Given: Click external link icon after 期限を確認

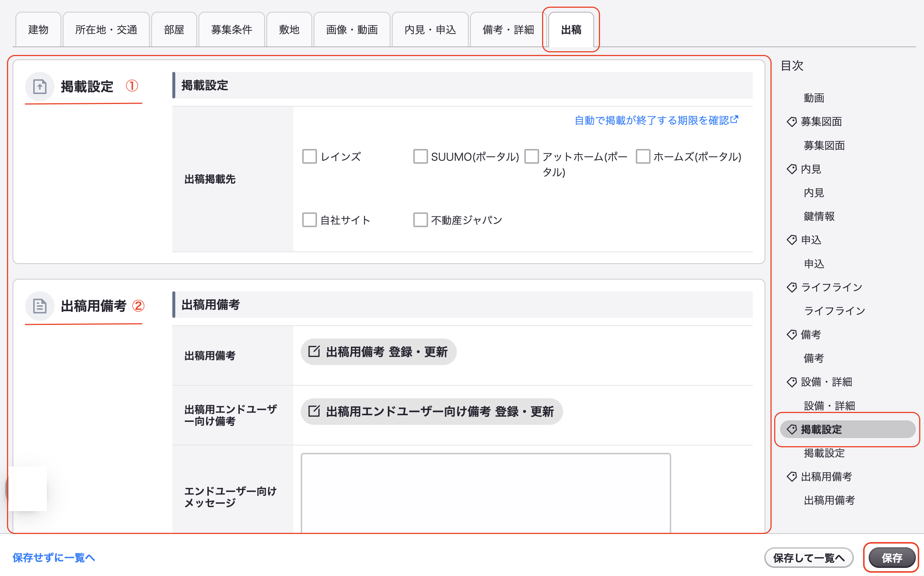Looking at the screenshot, I should tap(735, 119).
